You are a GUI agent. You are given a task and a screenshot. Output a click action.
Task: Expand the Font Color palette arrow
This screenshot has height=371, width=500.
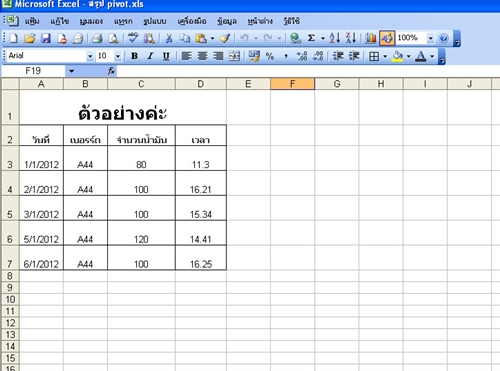click(x=432, y=56)
